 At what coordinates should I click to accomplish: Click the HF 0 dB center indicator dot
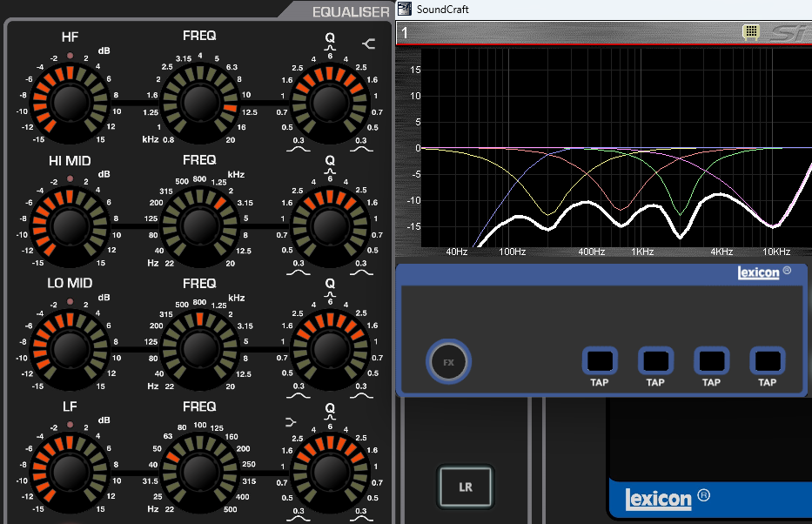(x=70, y=56)
